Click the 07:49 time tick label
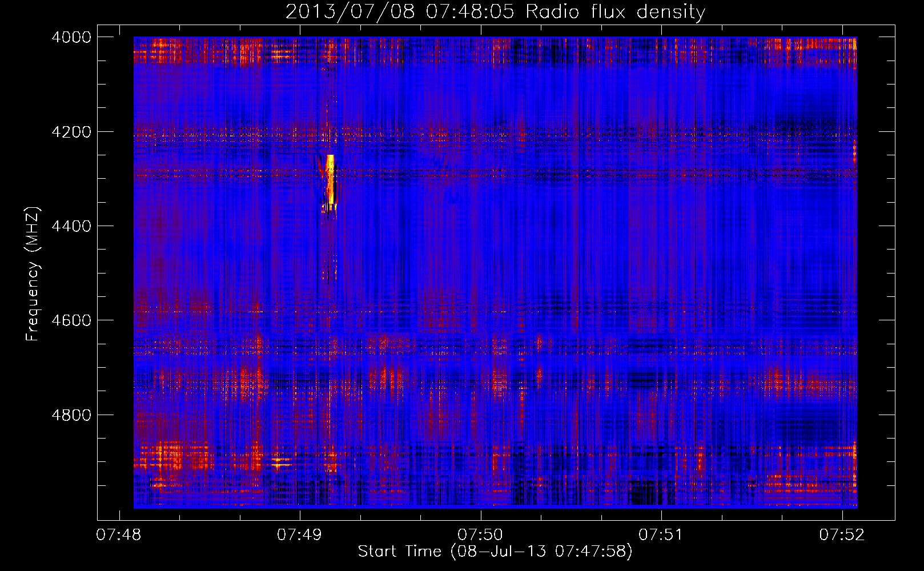Image resolution: width=924 pixels, height=571 pixels. [299, 534]
